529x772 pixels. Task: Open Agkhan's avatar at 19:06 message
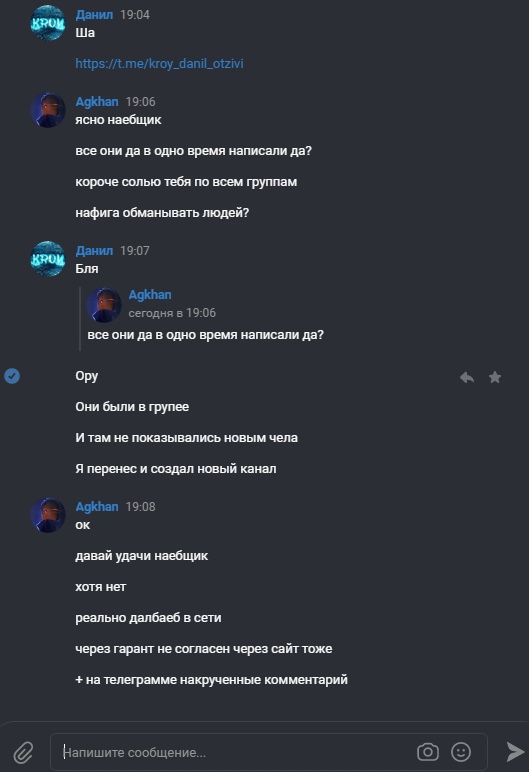pyautogui.click(x=48, y=110)
